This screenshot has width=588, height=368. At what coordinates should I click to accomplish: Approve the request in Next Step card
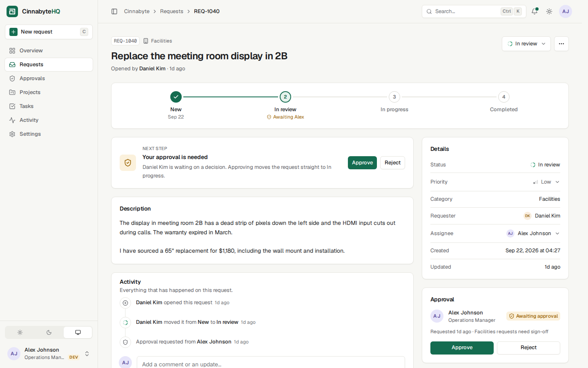[x=362, y=163]
